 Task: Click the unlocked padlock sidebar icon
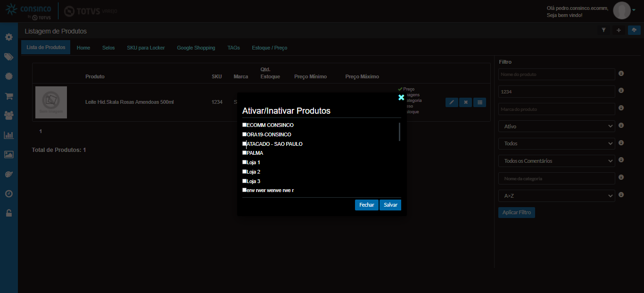coord(8,213)
